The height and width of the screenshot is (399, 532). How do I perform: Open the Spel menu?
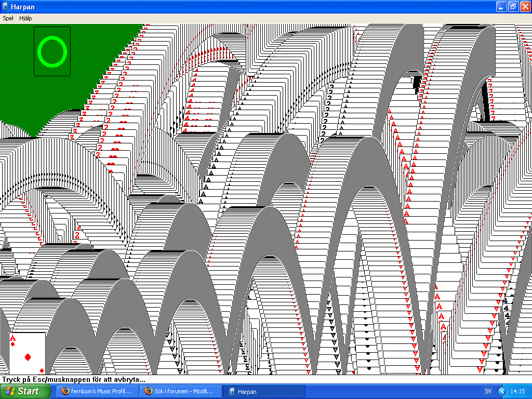(x=8, y=18)
